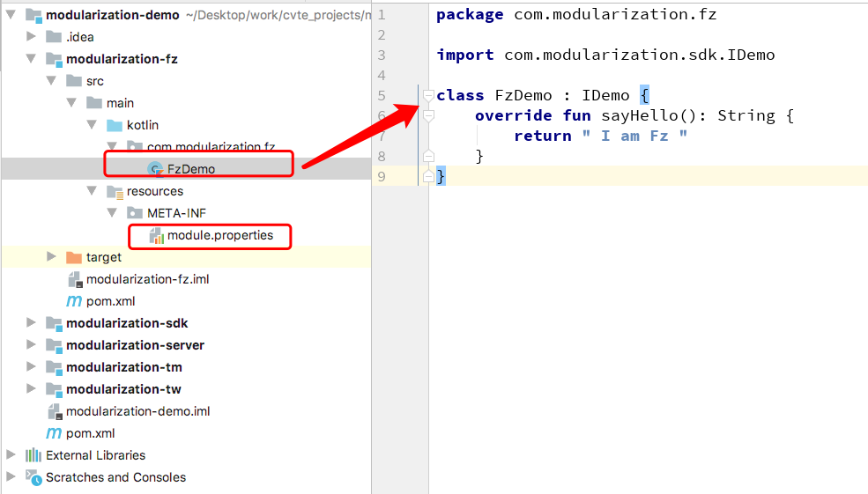
Task: Toggle the fold marker at sayHello function
Action: 428,115
